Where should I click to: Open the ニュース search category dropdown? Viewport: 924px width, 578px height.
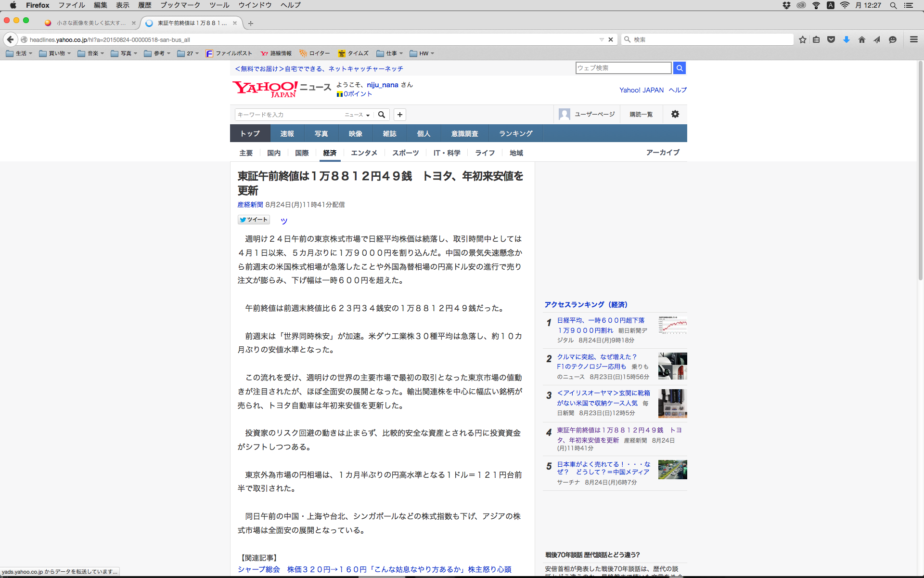(357, 115)
